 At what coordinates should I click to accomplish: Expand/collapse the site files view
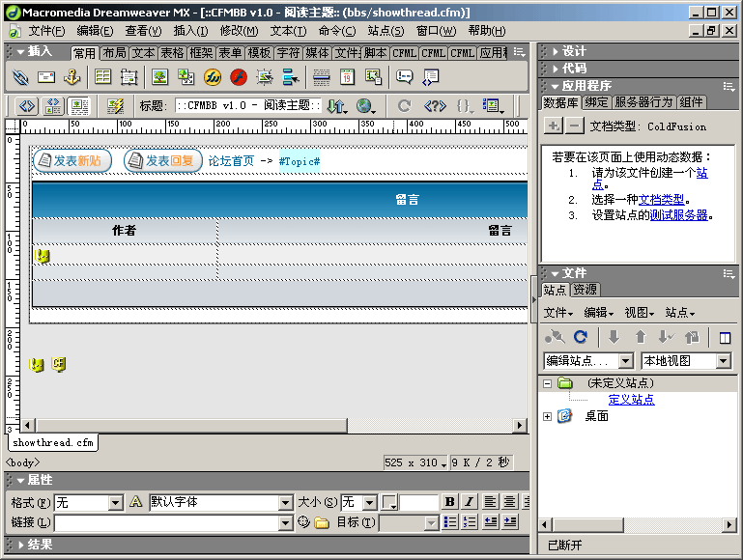(x=725, y=338)
